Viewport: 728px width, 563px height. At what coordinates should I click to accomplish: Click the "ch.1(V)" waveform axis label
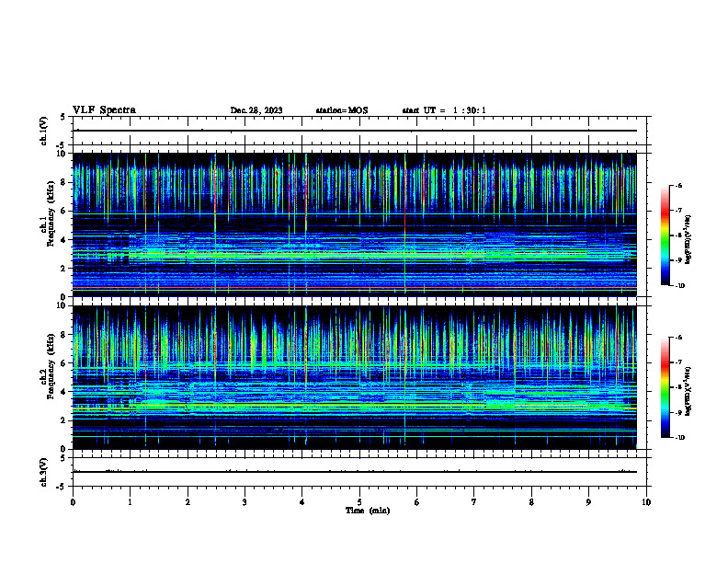pos(44,131)
